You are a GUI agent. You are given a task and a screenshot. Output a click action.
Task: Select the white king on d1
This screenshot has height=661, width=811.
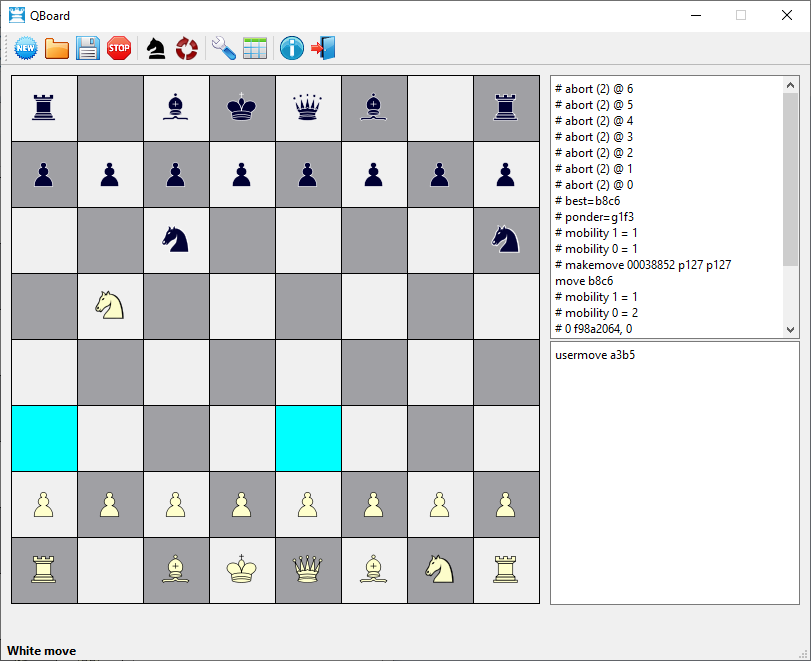pyautogui.click(x=242, y=568)
